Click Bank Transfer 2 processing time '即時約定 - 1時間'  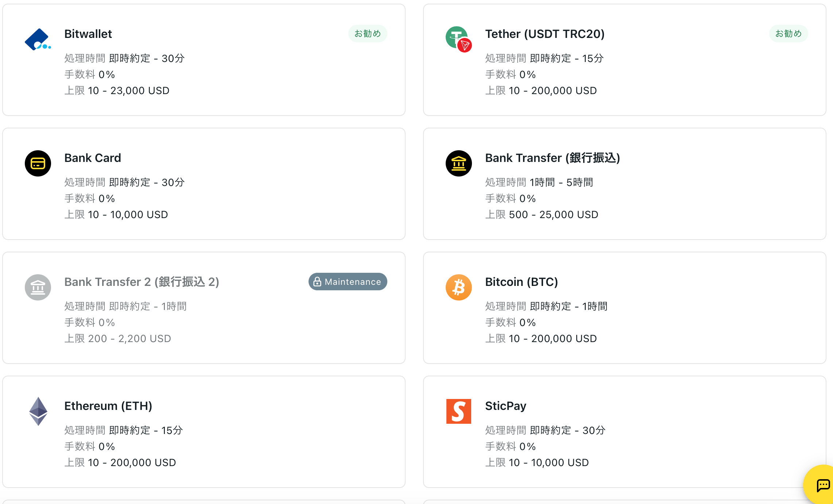coord(148,306)
